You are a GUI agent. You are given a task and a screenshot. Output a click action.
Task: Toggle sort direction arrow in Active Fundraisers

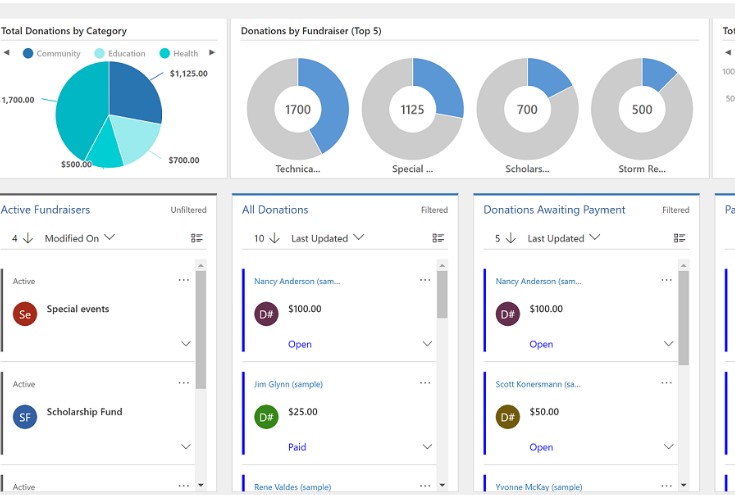(28, 238)
